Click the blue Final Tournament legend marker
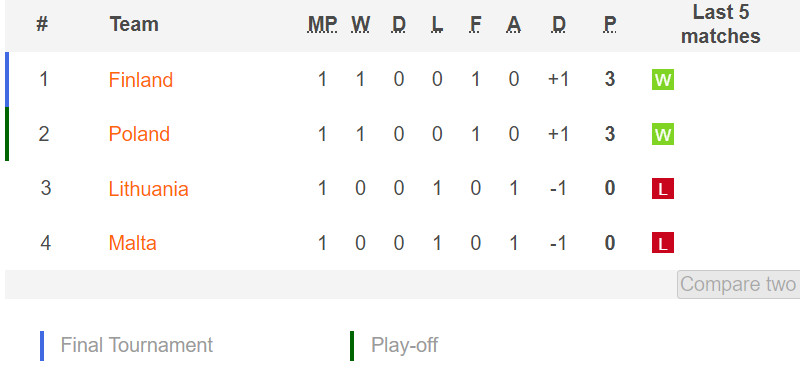The height and width of the screenshot is (373, 800). (42, 346)
